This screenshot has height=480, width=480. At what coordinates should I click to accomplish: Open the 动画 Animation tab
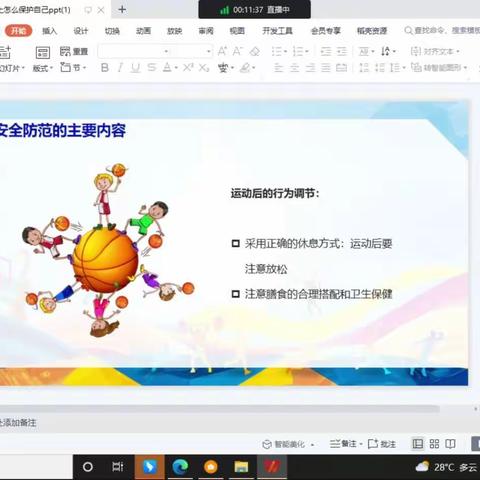(143, 31)
